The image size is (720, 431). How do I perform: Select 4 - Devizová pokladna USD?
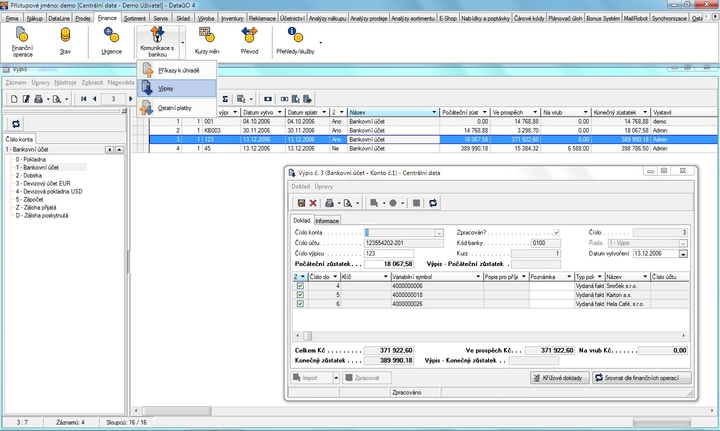[x=49, y=191]
